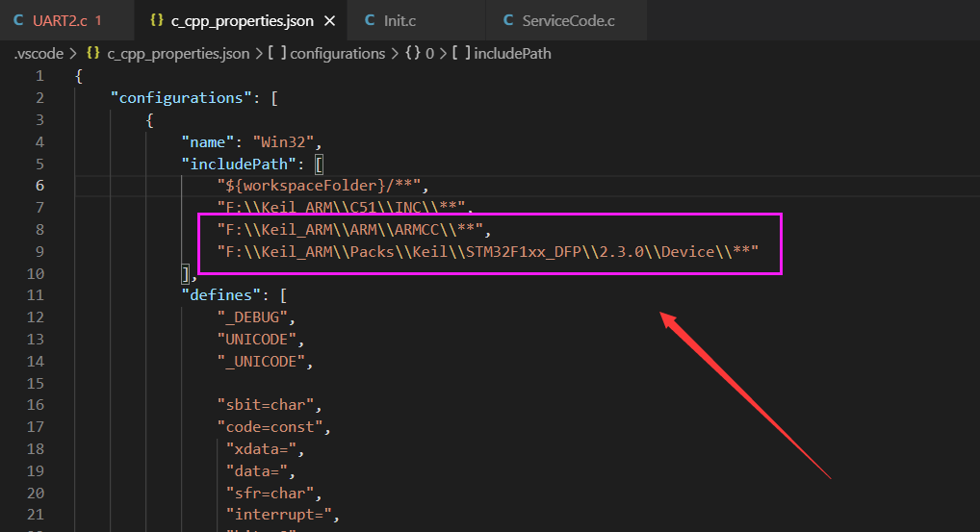980x532 pixels.
Task: Click line number 11 in gutter
Action: (x=36, y=294)
